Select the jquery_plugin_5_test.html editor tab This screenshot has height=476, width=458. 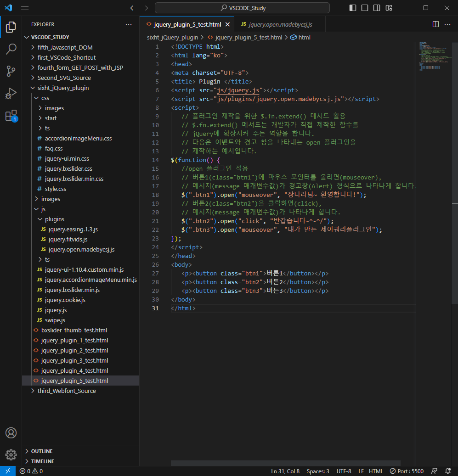click(x=187, y=25)
